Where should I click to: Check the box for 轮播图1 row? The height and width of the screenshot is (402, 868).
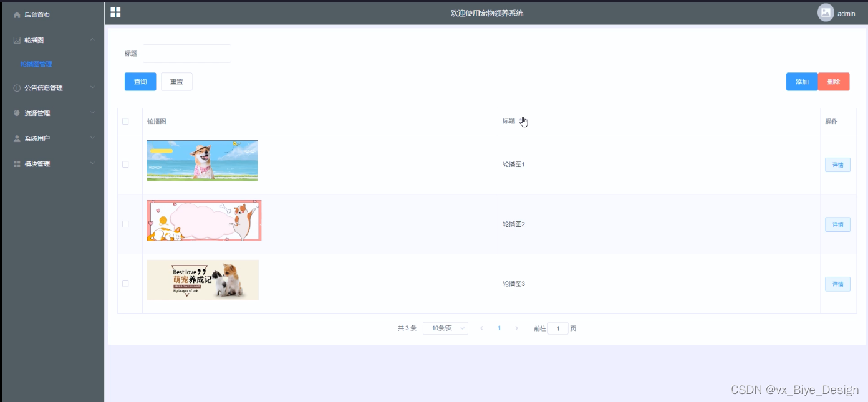[125, 165]
